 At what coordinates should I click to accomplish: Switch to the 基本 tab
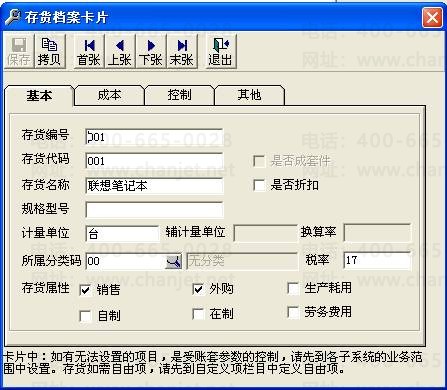[x=39, y=96]
